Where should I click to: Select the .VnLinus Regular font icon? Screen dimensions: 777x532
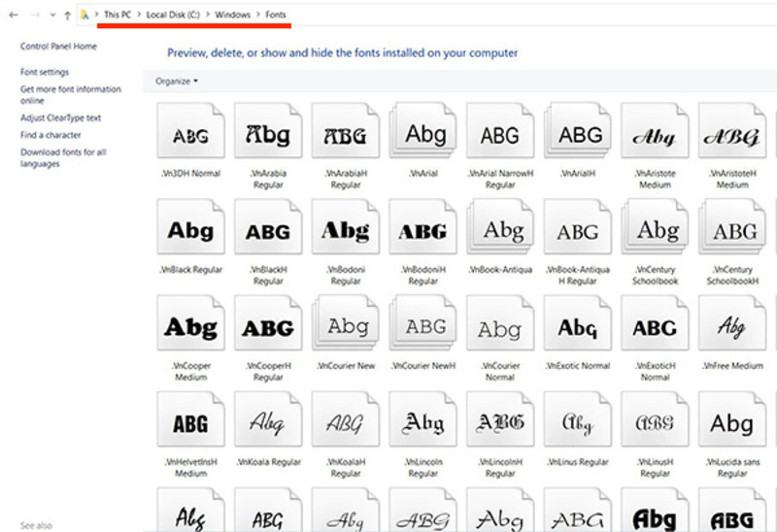click(x=577, y=418)
